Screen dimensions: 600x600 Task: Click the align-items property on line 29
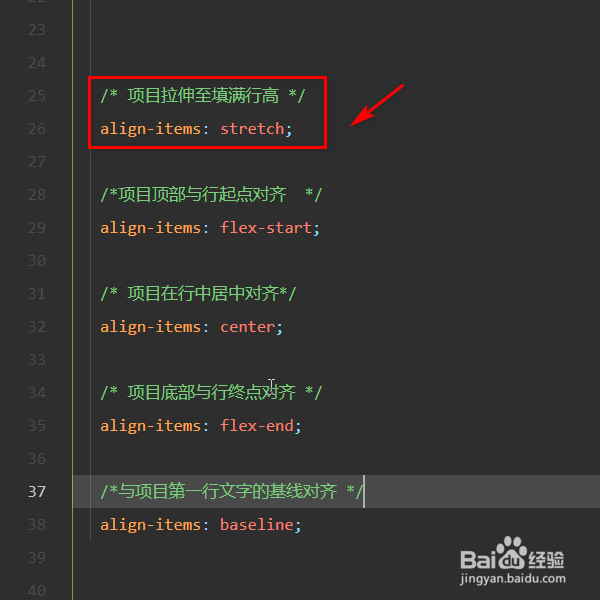(151, 228)
